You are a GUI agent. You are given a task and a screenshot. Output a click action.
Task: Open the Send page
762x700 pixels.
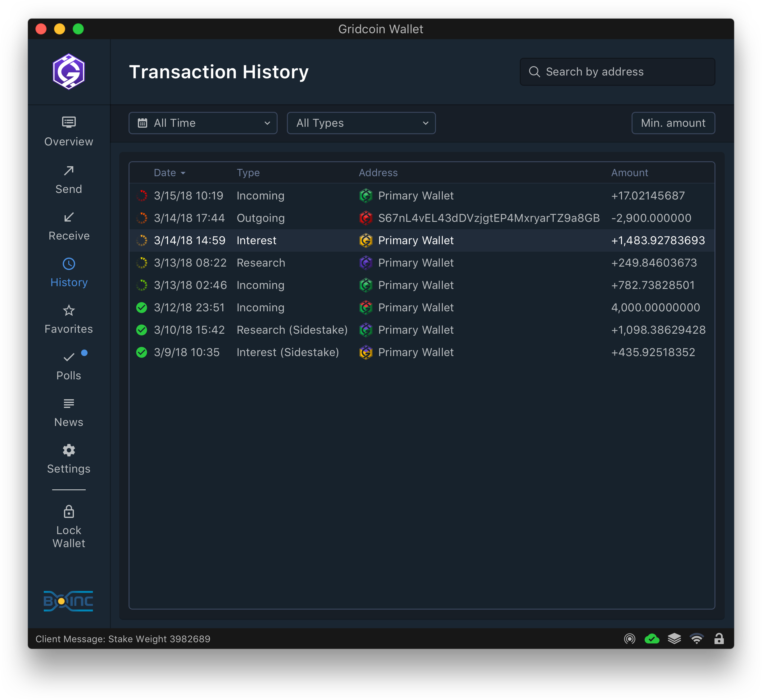[69, 180]
